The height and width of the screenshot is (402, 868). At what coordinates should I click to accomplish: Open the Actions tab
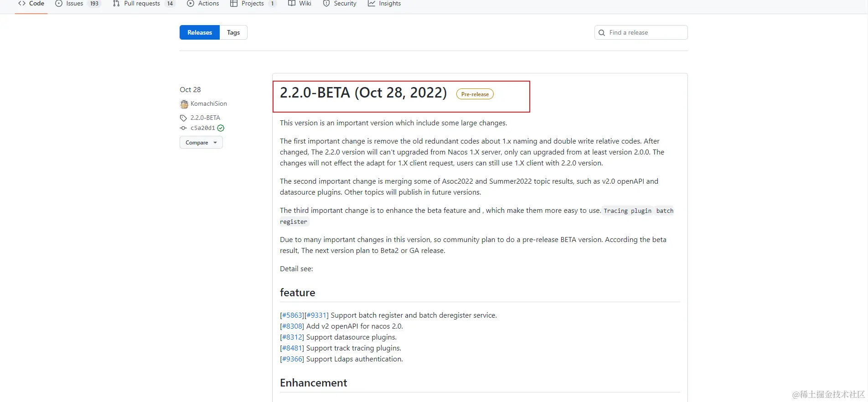[203, 4]
